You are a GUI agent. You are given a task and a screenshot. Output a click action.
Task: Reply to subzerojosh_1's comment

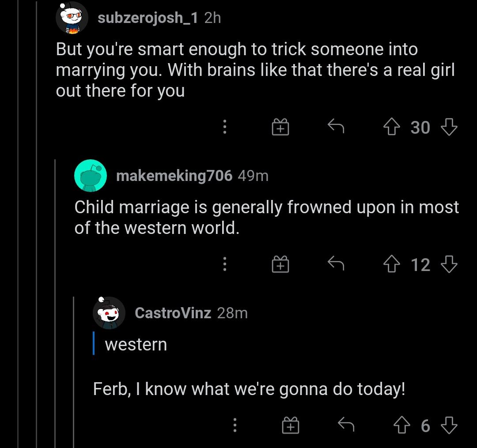click(x=337, y=128)
